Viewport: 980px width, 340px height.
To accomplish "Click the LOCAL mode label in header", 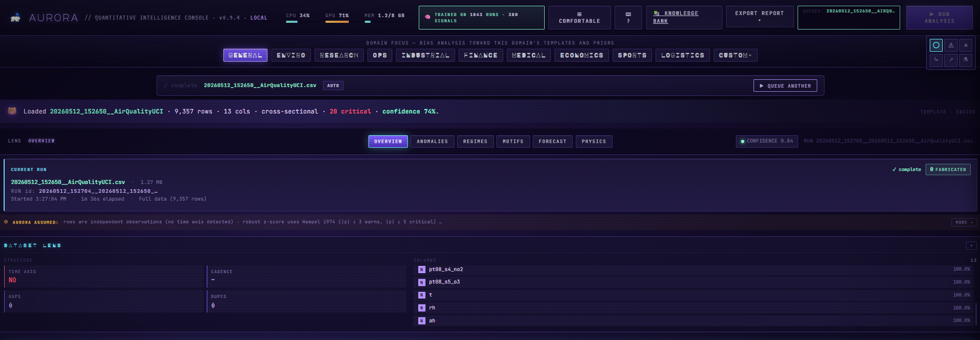I will click(259, 18).
